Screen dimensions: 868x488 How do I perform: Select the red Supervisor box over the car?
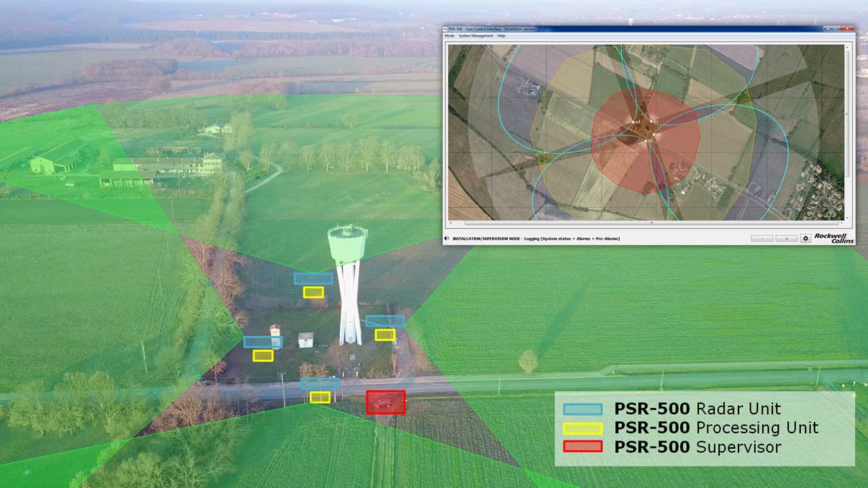tap(385, 402)
